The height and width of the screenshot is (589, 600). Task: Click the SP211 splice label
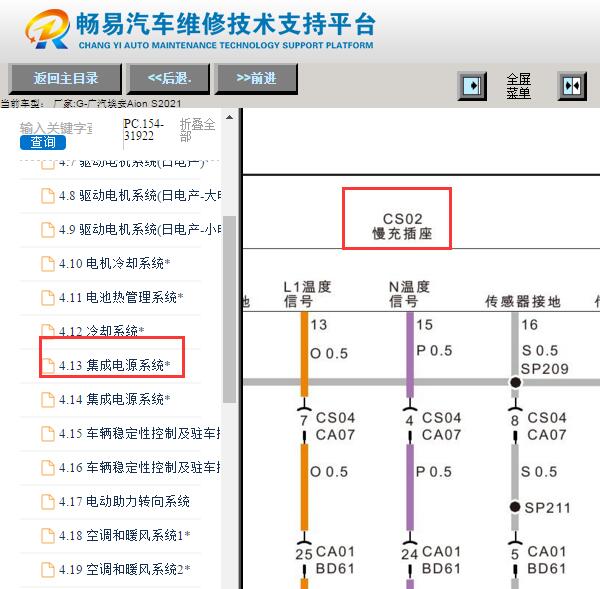(x=547, y=508)
